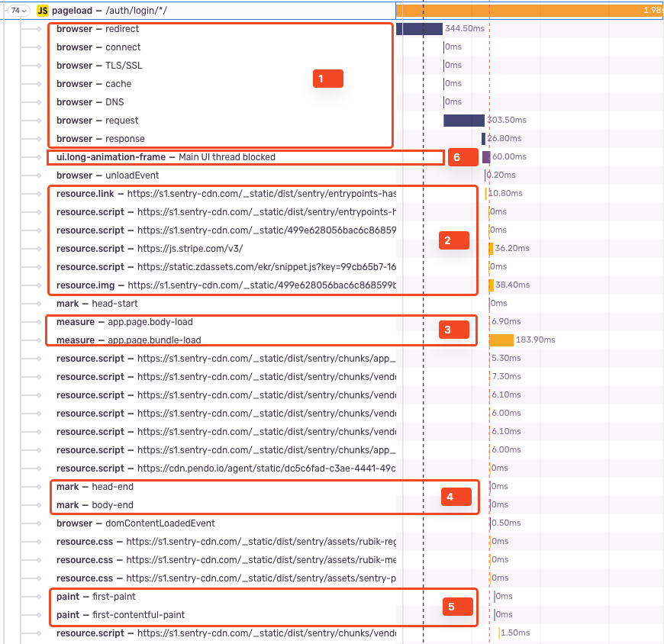Collapse the 74 child spans toggle
The height and width of the screenshot is (644, 664).
[20, 11]
